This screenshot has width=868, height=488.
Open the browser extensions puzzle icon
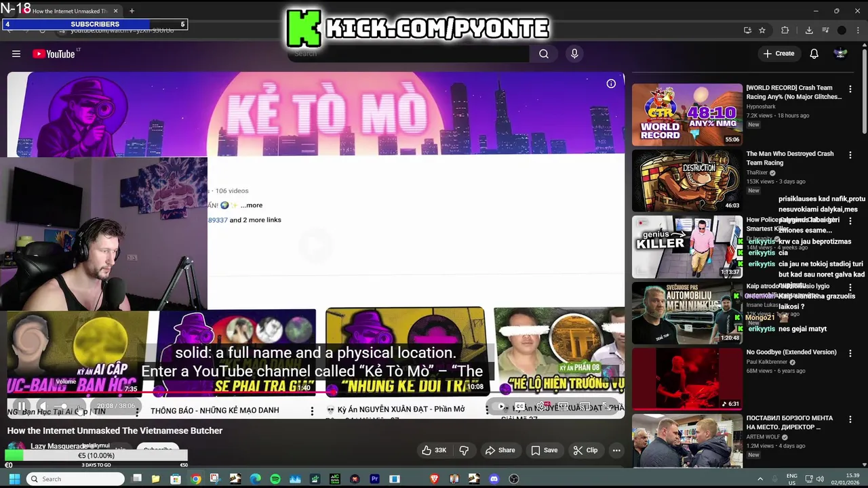pyautogui.click(x=785, y=30)
